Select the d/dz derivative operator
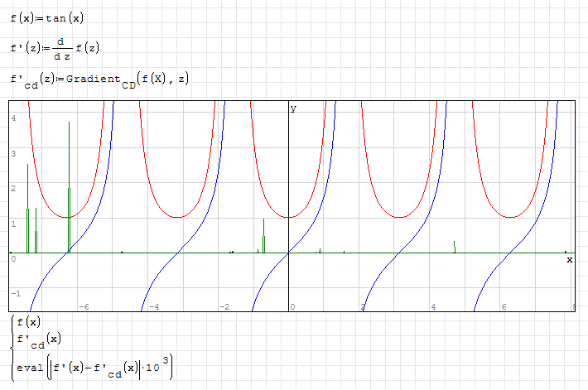 (x=63, y=50)
